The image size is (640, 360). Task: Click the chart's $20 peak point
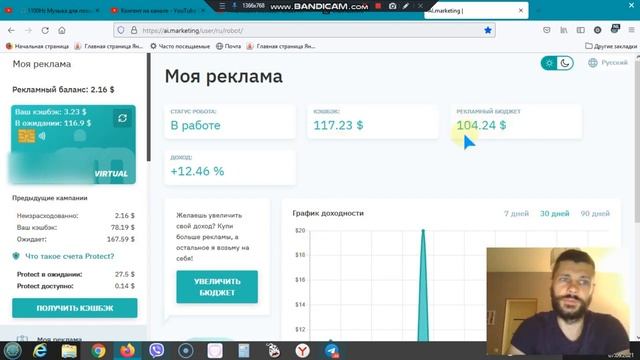tap(423, 231)
